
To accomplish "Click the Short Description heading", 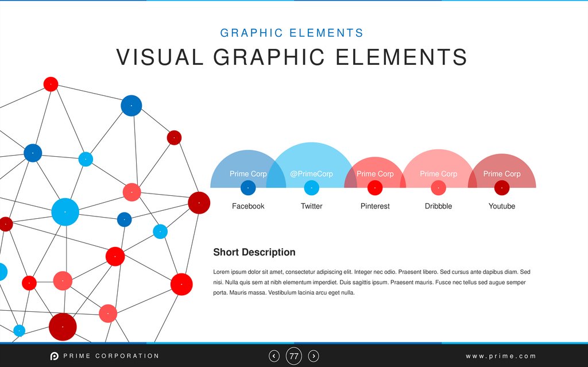I will tap(254, 252).
